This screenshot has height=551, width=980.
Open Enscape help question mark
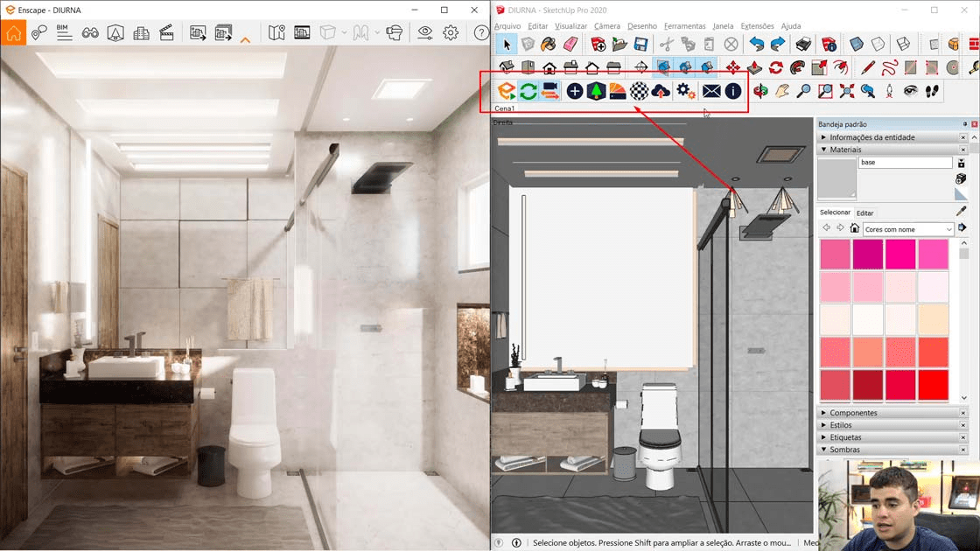point(480,32)
